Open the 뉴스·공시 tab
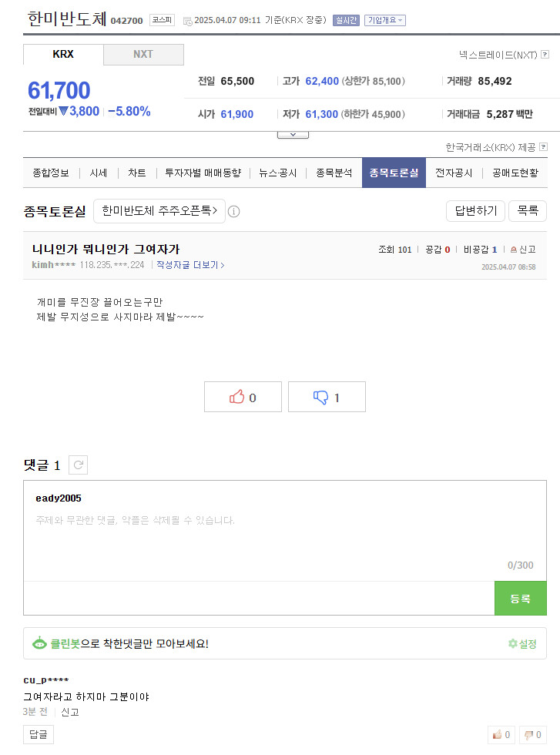 coord(278,173)
